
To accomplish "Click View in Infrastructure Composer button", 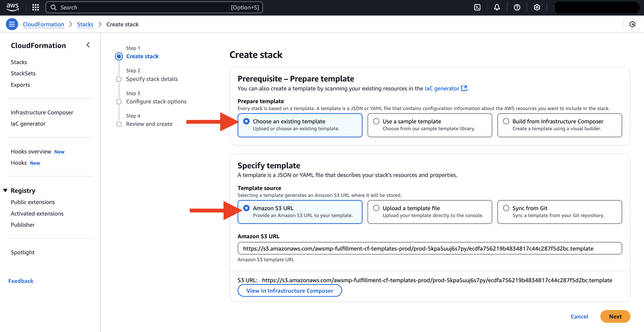I will (x=290, y=291).
